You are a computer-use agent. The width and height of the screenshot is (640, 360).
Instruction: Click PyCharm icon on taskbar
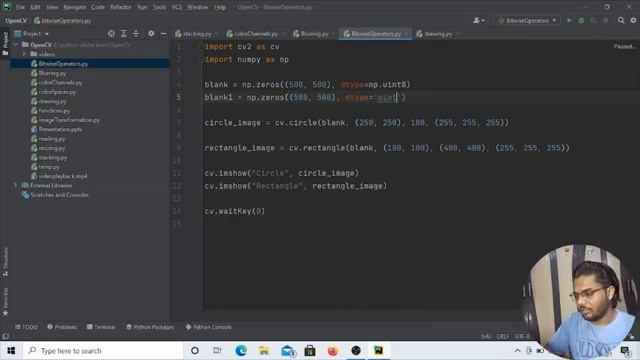(379, 351)
